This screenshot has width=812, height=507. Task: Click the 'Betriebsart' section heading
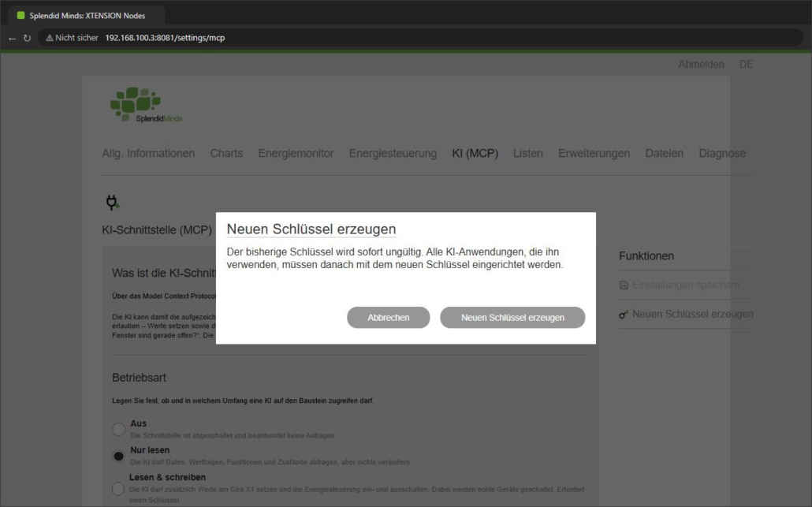[139, 378]
